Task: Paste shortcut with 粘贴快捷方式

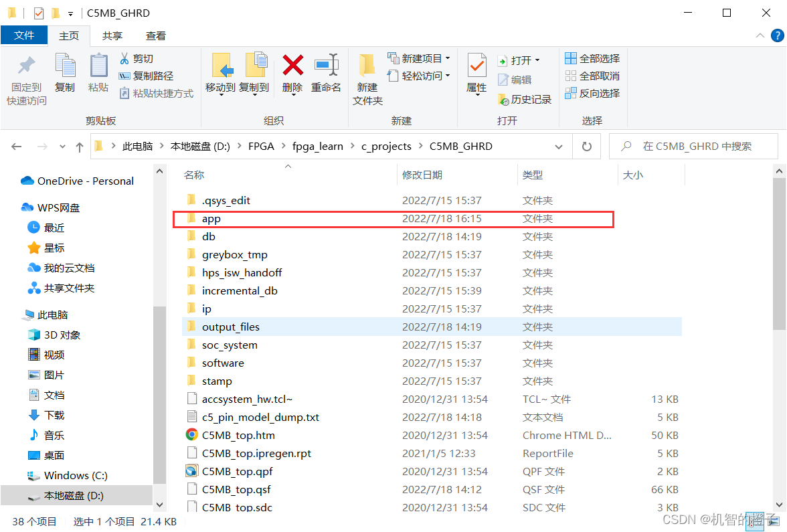Action: (x=157, y=94)
